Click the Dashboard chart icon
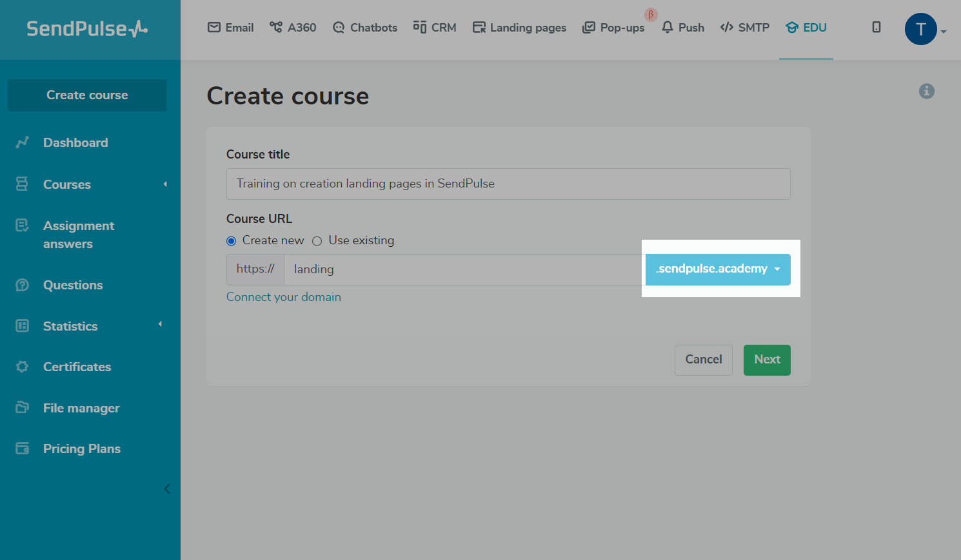Image resolution: width=961 pixels, height=560 pixels. click(23, 142)
